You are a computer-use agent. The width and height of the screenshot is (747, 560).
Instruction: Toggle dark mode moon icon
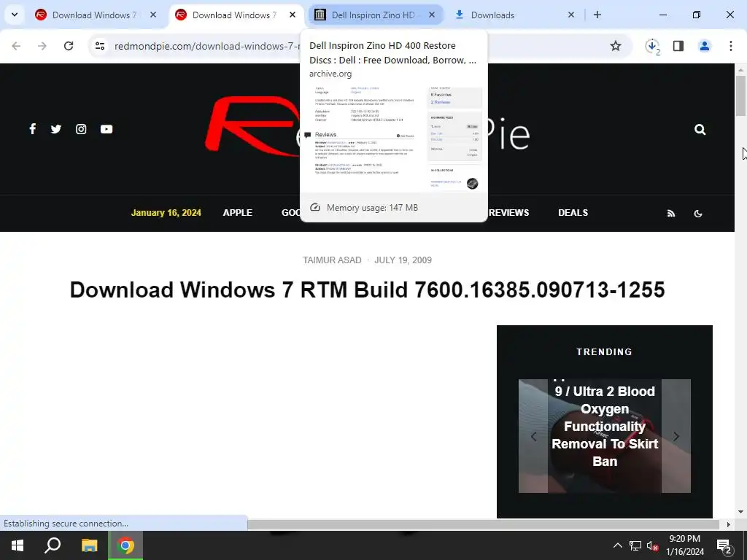[698, 214]
